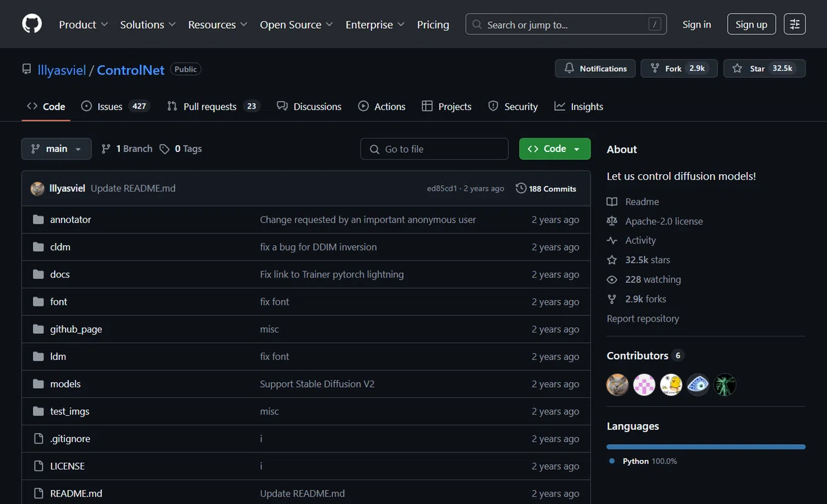Click lllyasviel's avatar in the commit row
827x504 pixels.
coord(38,188)
